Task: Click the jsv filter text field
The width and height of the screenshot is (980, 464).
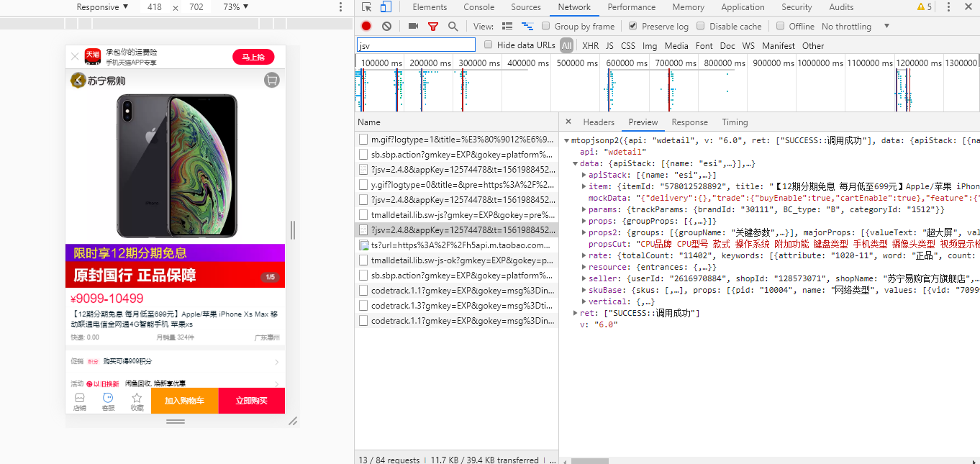Action: click(x=416, y=45)
